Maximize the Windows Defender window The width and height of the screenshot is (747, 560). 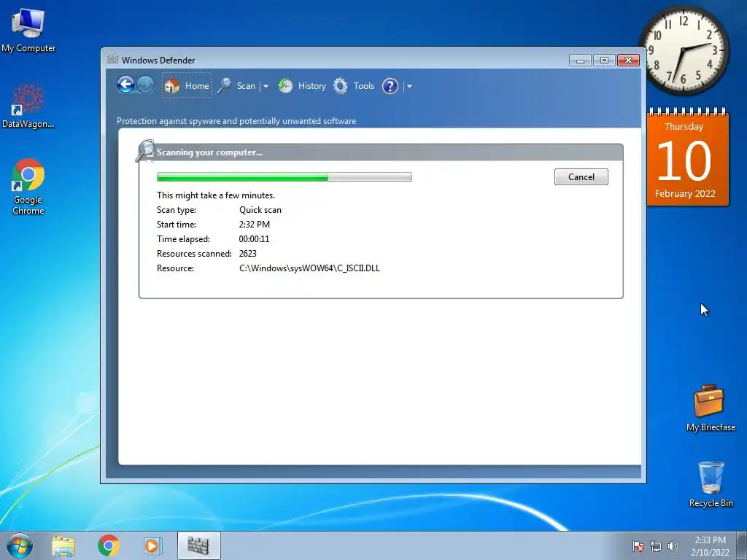pos(604,60)
